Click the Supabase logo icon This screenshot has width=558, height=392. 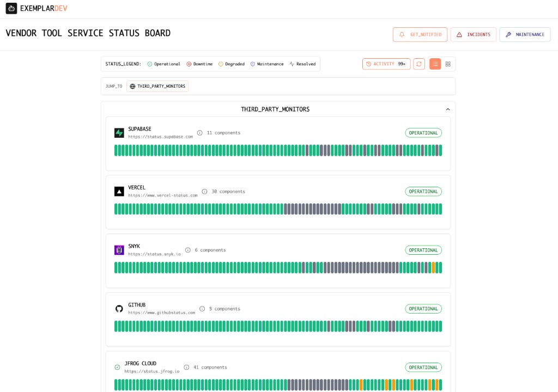click(x=119, y=132)
